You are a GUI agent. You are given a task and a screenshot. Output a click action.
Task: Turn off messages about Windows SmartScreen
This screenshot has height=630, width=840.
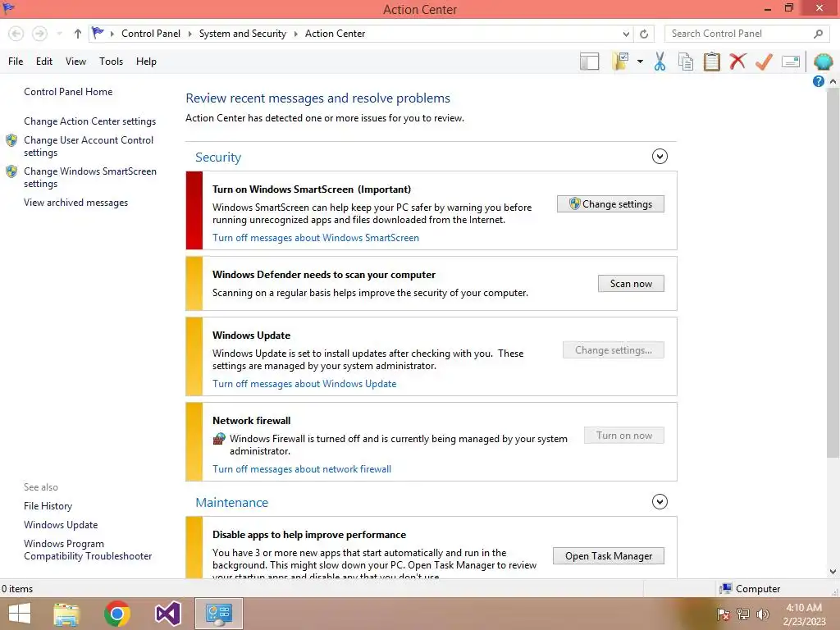[316, 238]
